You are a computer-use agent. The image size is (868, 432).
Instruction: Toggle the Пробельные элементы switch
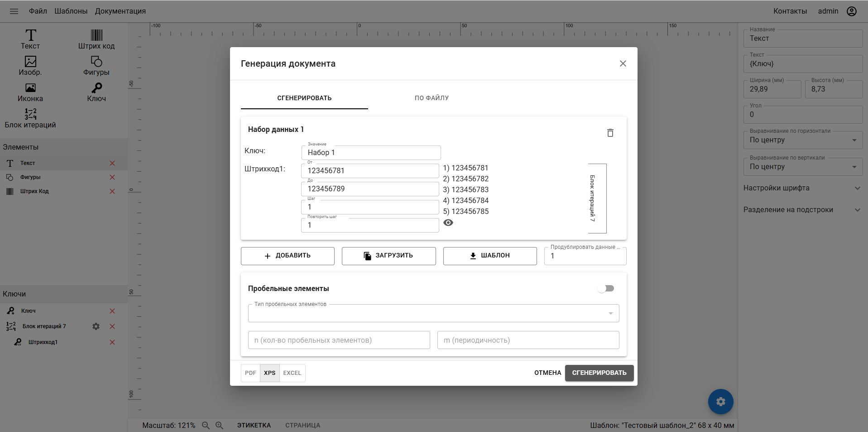pyautogui.click(x=606, y=289)
